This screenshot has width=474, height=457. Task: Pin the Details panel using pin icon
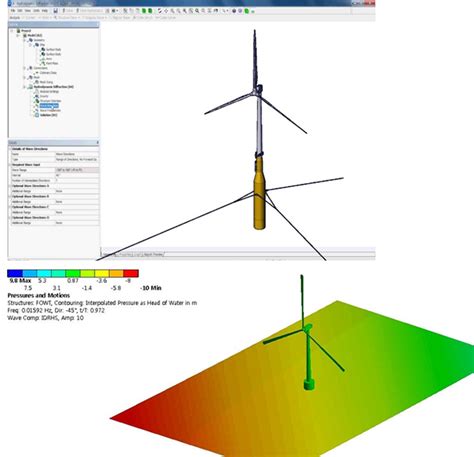pos(97,143)
